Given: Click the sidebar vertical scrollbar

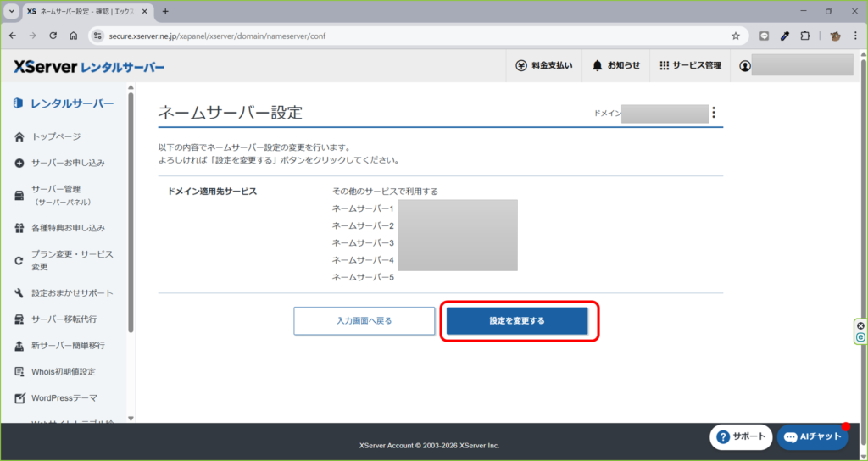Looking at the screenshot, I should (x=131, y=212).
